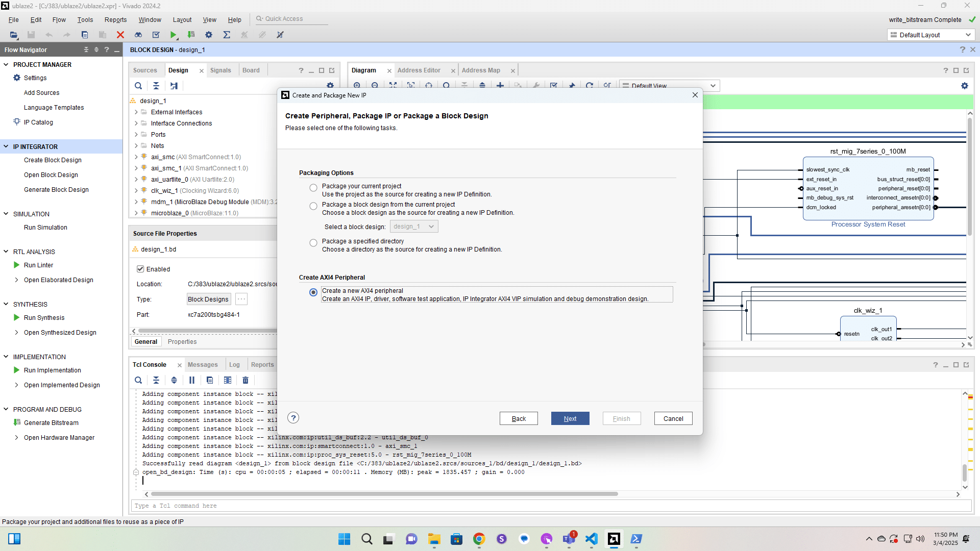
Task: Click the red X delete toolbar icon
Action: coord(120,35)
